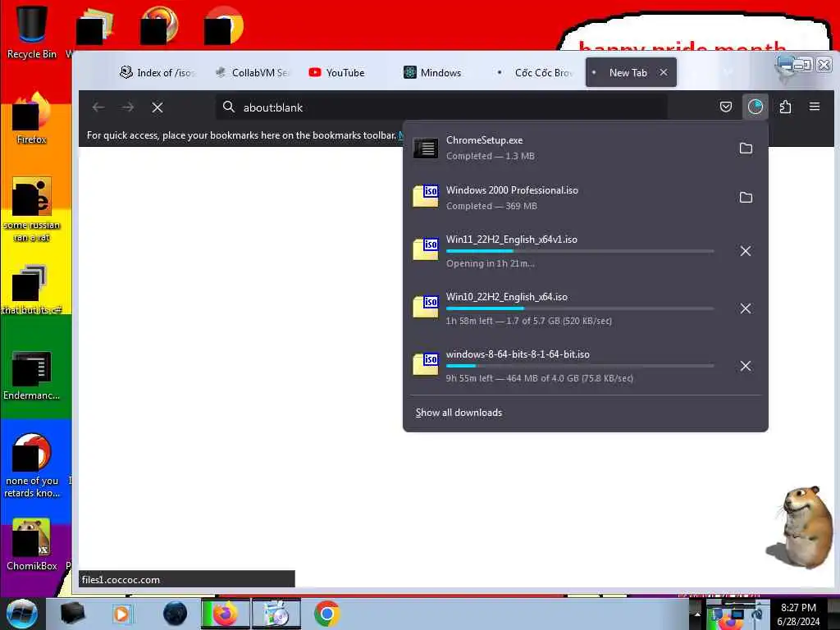The image size is (840, 630).
Task: Open the Firefox hamburger menu
Action: (x=815, y=107)
